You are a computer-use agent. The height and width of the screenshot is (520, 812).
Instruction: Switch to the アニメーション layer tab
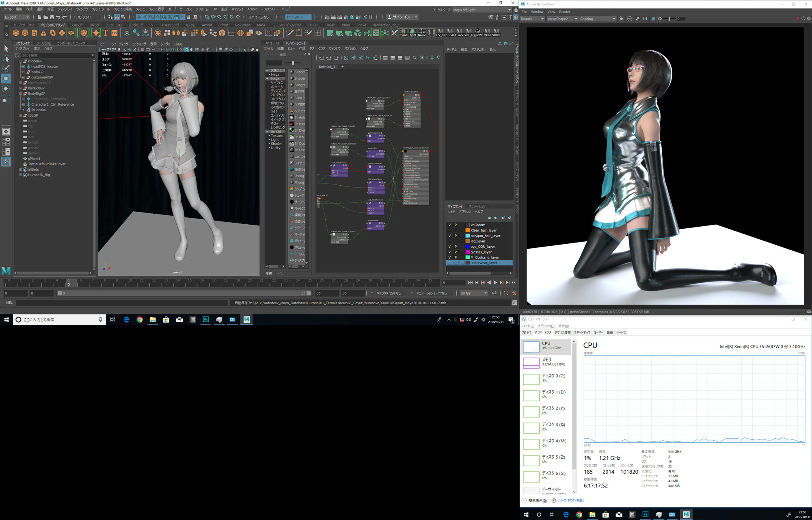coord(477,206)
